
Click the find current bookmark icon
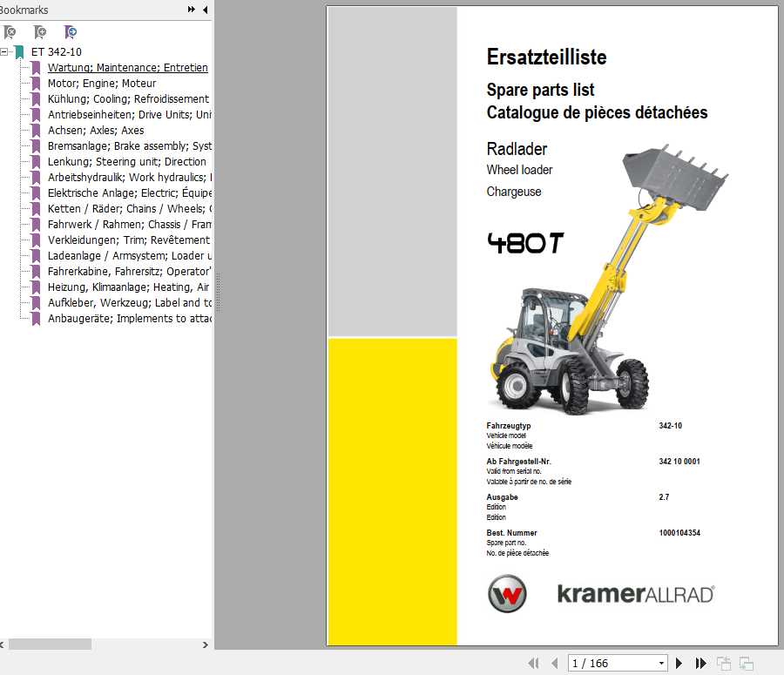pyautogui.click(x=71, y=32)
